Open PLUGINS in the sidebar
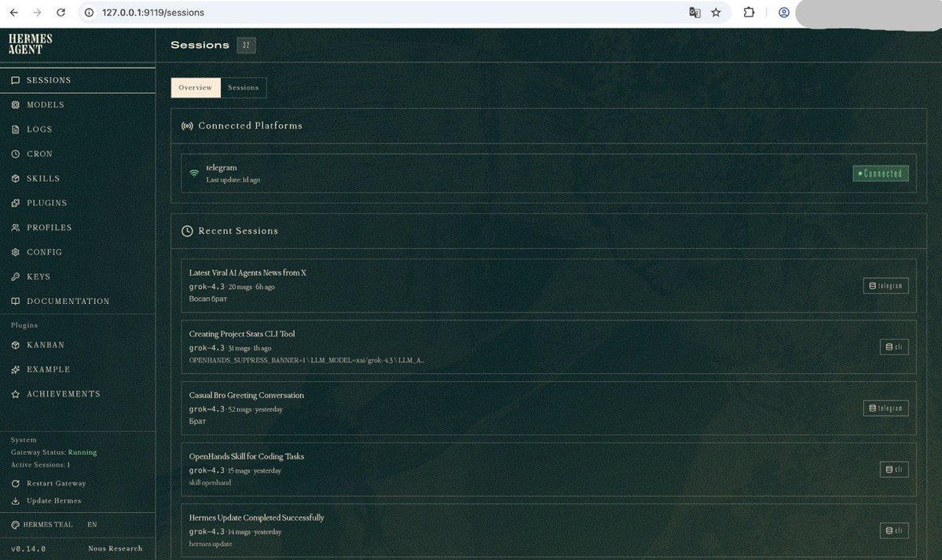942x560 pixels. pos(78,203)
